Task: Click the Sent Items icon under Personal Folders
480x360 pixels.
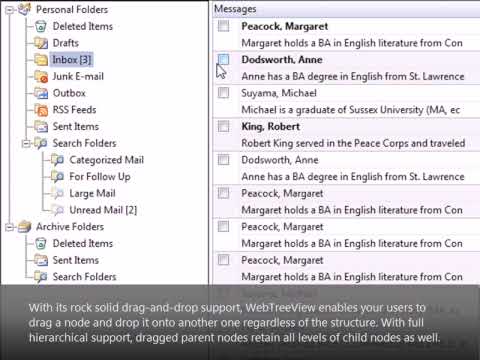Action: click(x=41, y=126)
